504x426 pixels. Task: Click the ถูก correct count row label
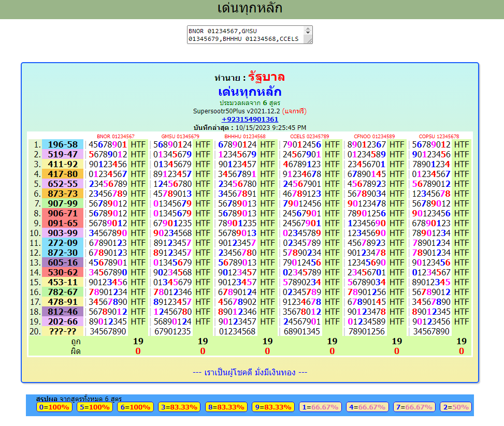[x=76, y=341]
